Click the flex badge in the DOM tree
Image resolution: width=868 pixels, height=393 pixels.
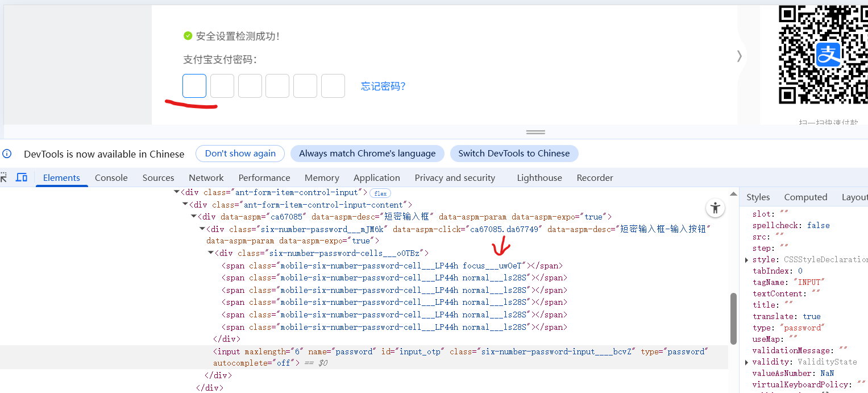[x=380, y=193]
